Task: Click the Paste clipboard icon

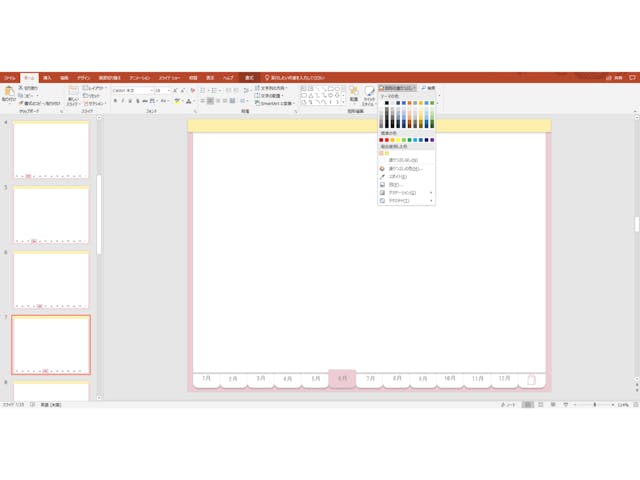Action: (8, 93)
